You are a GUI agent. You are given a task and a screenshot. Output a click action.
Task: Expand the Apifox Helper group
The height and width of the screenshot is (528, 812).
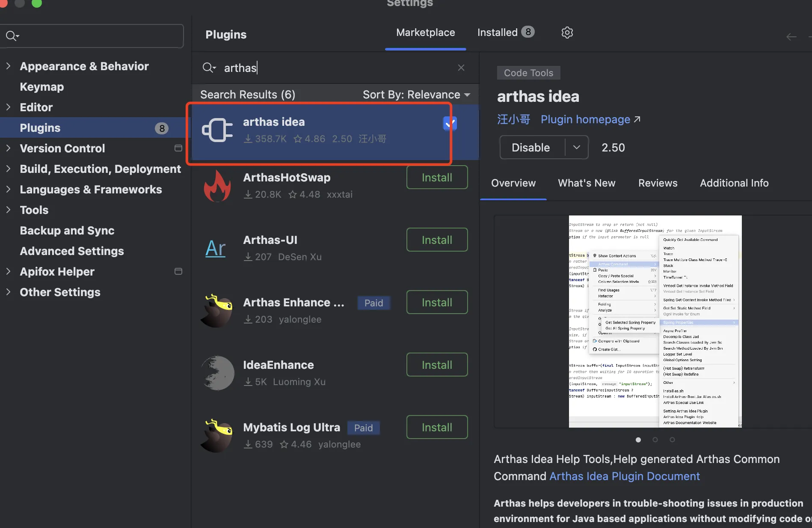pyautogui.click(x=8, y=271)
